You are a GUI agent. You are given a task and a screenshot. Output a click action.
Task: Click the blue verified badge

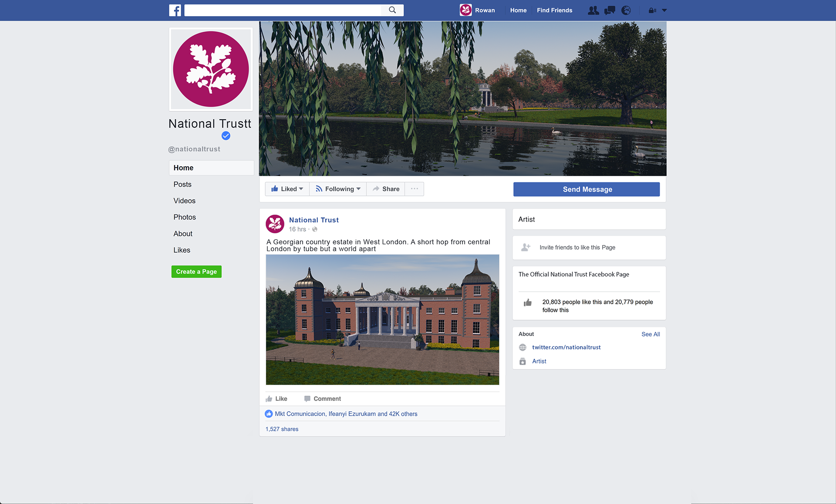tap(226, 136)
